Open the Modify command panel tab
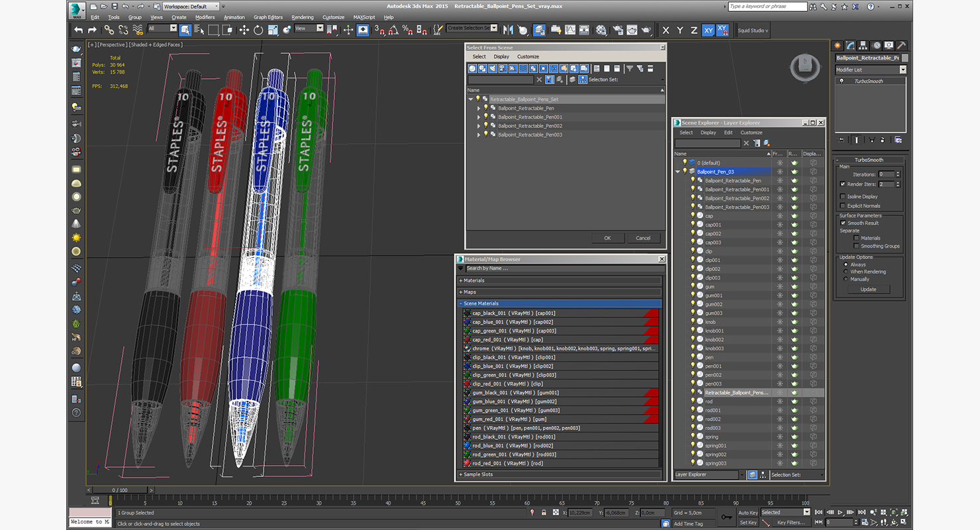980x530 pixels. click(x=852, y=46)
